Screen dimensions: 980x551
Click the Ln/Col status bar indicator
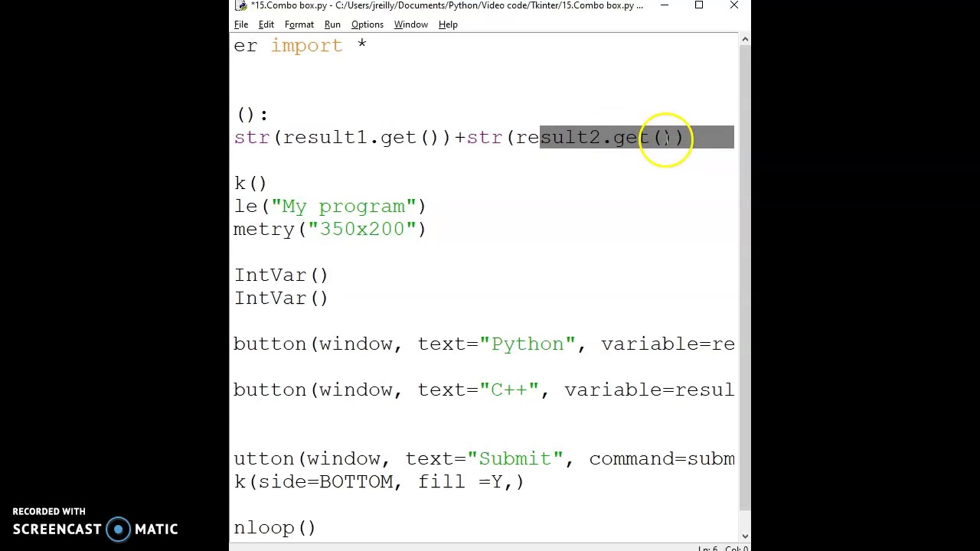point(724,548)
